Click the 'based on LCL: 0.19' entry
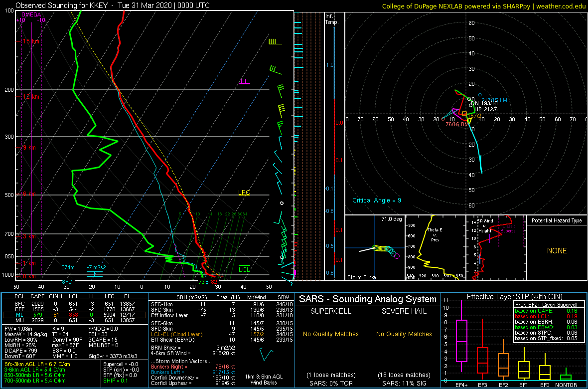The height and width of the screenshot is (389, 588). [x=546, y=317]
